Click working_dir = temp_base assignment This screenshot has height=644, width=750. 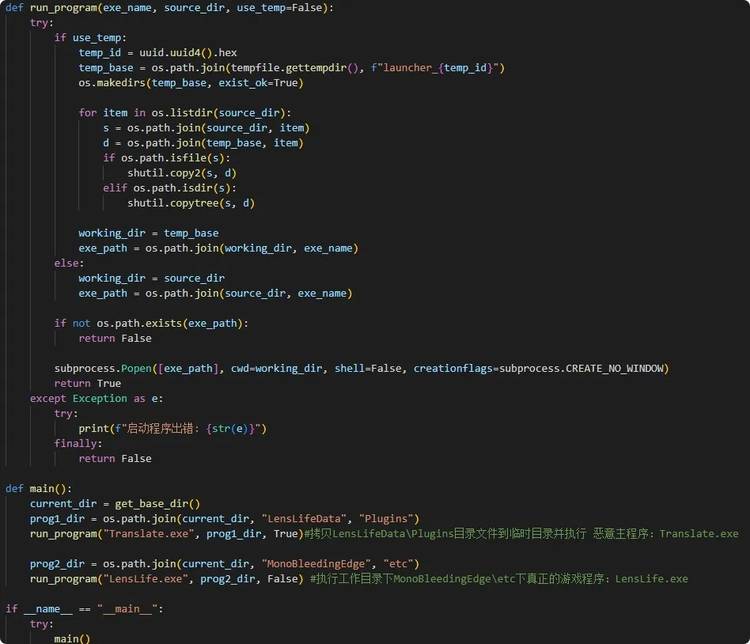[148, 233]
